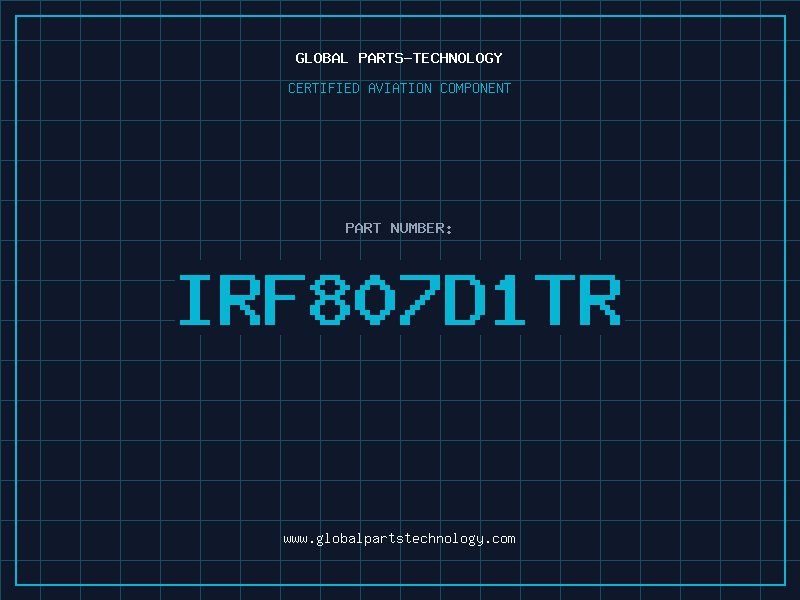
Task: Click the word NUMBER: in the label
Action: (421, 228)
